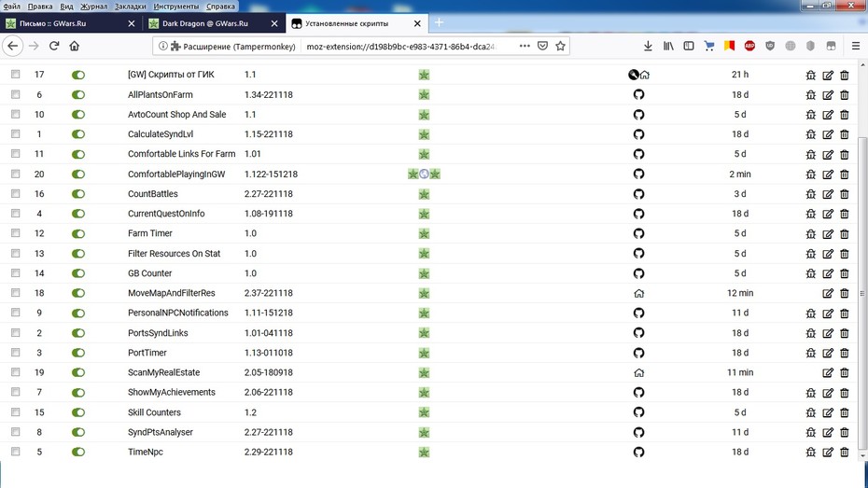The height and width of the screenshot is (488, 868).
Task: Open the MoveMapAndFilterRes script link
Action: coord(172,293)
